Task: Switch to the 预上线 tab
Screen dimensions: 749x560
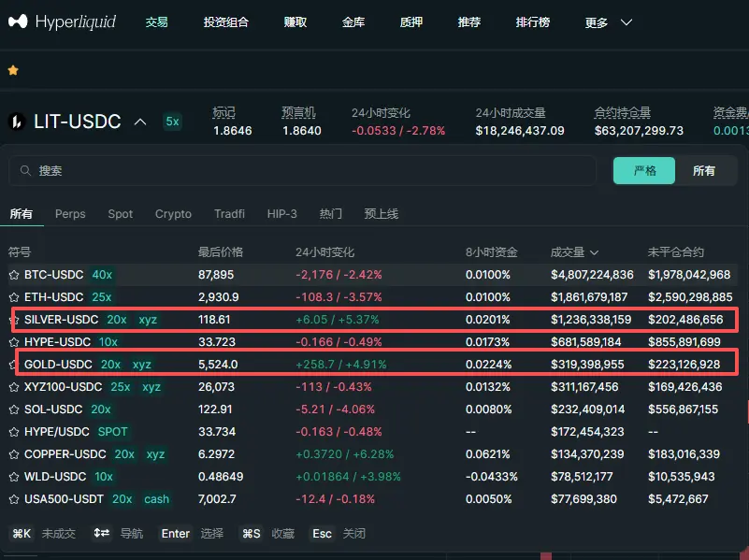Action: click(382, 213)
